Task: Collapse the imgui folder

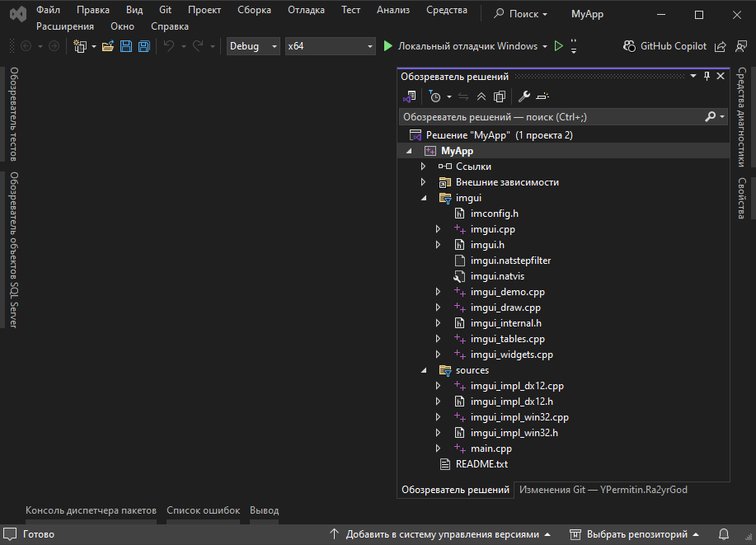Action: coord(424,198)
